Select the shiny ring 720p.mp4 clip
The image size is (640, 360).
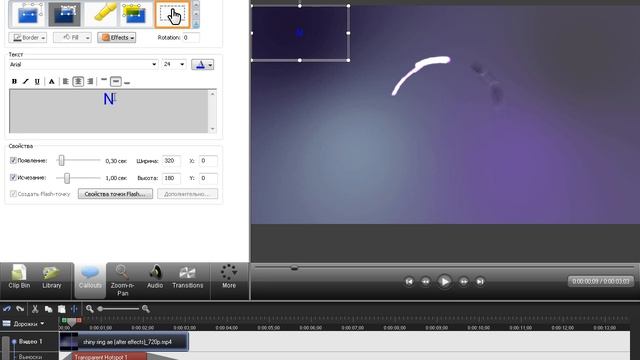[124, 342]
